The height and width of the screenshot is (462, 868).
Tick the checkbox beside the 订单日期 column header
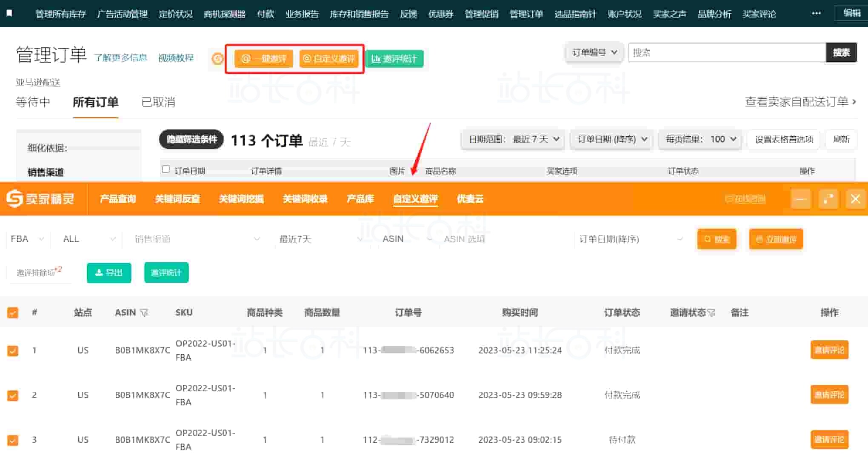point(166,169)
